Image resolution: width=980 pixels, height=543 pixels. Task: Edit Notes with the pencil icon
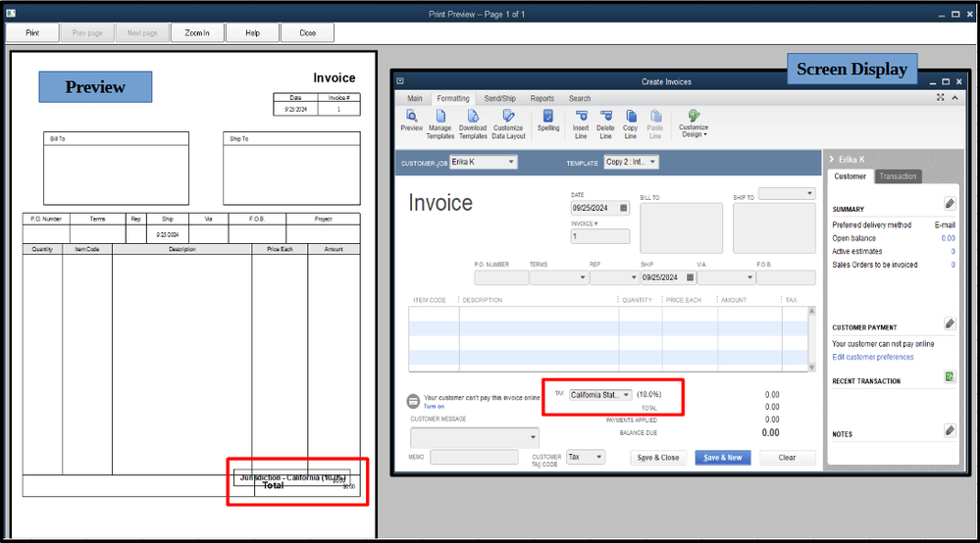(x=950, y=430)
